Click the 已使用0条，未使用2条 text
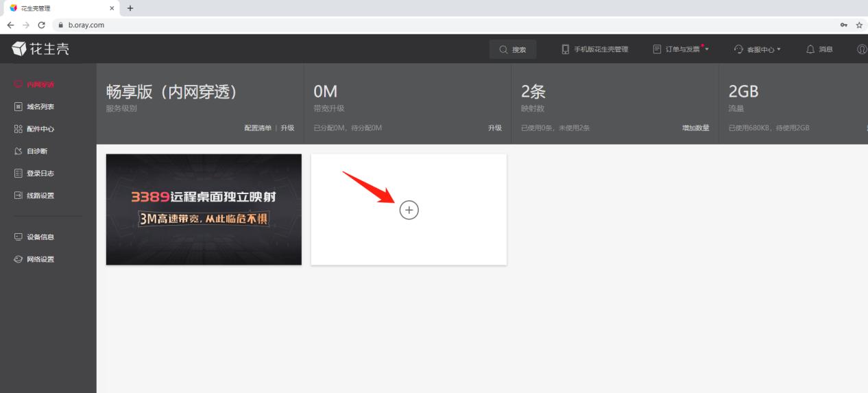The image size is (868, 393). (x=555, y=128)
